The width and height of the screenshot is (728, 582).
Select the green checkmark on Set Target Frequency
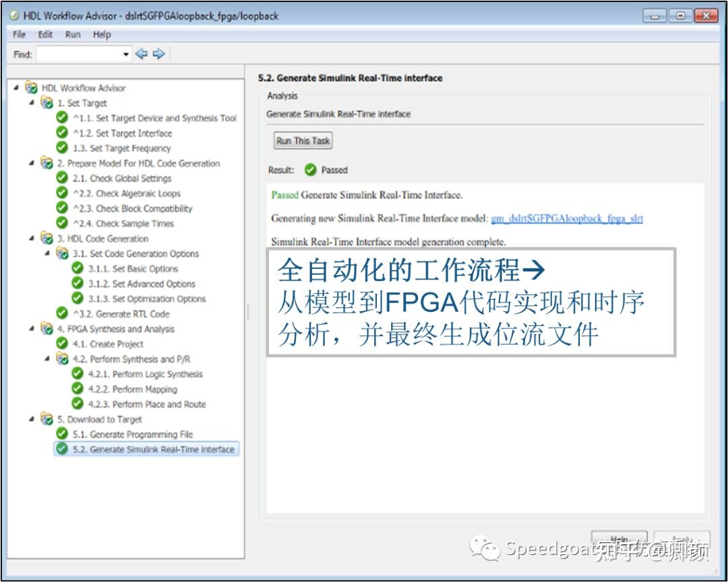pyautogui.click(x=61, y=148)
